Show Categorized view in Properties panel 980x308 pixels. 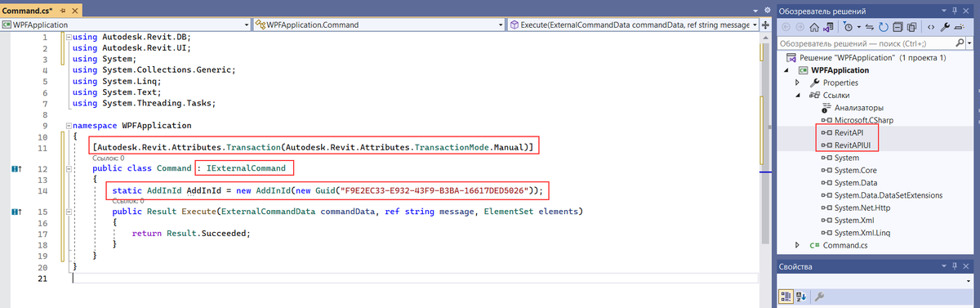point(785,296)
